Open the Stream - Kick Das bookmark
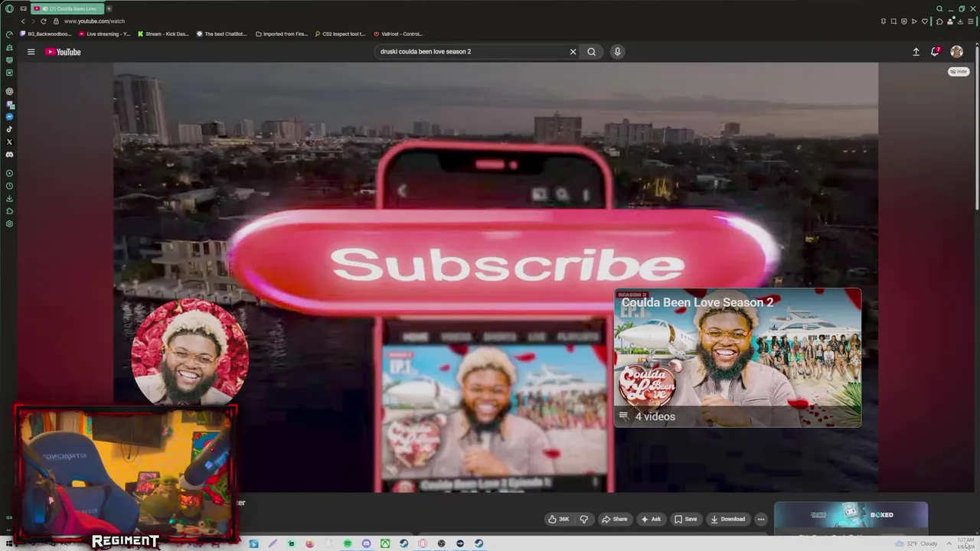980x551 pixels. pyautogui.click(x=163, y=34)
